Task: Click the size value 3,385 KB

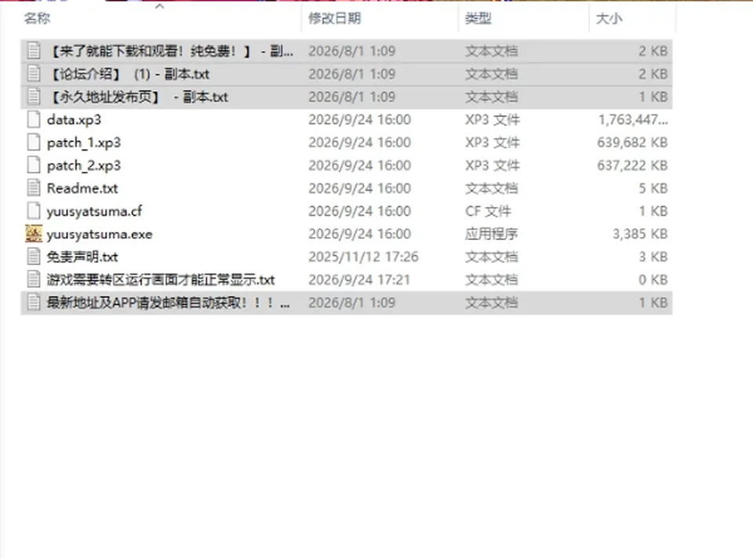Action: point(640,234)
